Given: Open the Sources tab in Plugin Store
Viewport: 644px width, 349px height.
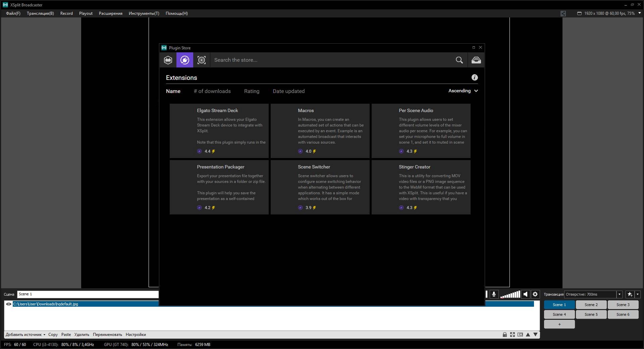Looking at the screenshot, I should click(x=168, y=60).
